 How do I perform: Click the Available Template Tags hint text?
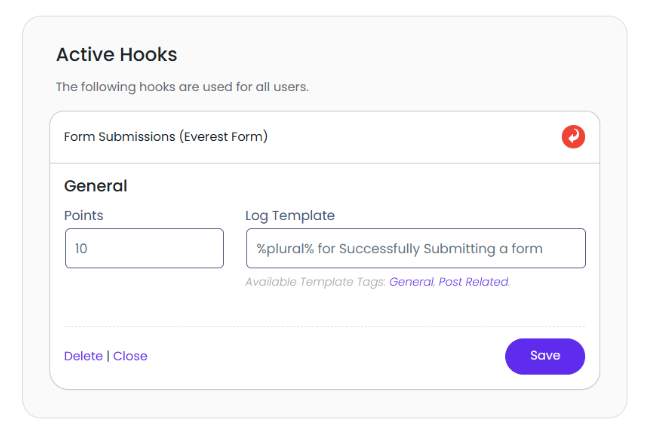click(x=315, y=282)
